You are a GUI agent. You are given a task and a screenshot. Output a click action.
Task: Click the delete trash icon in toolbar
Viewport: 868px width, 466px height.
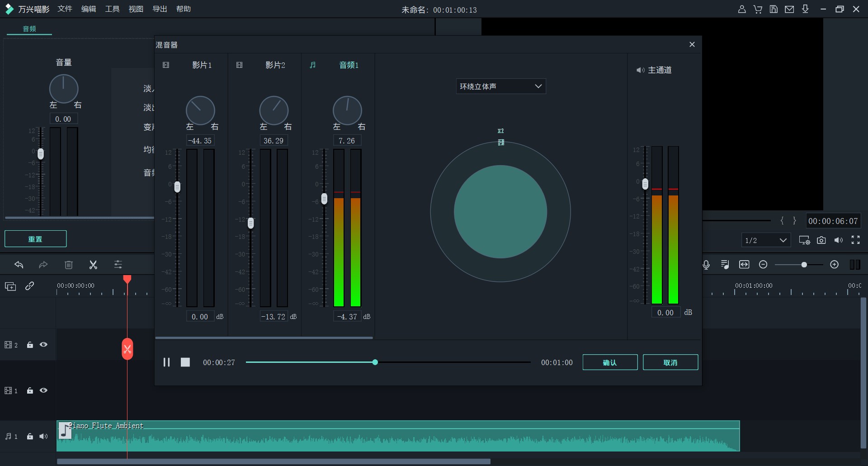coord(69,265)
